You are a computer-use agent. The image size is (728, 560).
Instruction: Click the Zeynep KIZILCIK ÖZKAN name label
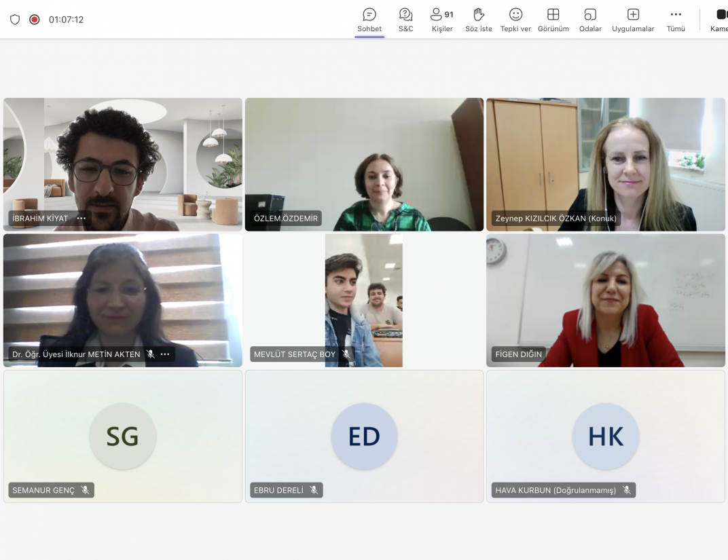pos(556,219)
